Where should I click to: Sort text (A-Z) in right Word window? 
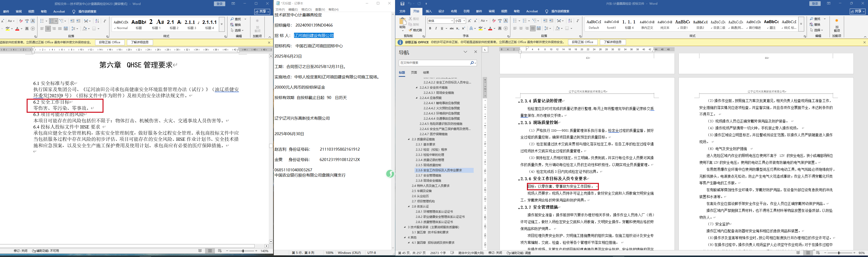(570, 21)
